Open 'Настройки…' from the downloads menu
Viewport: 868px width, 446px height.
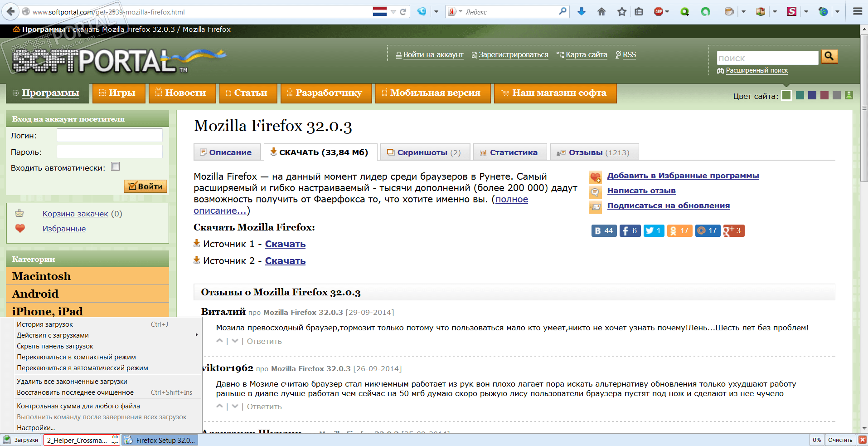(101, 427)
